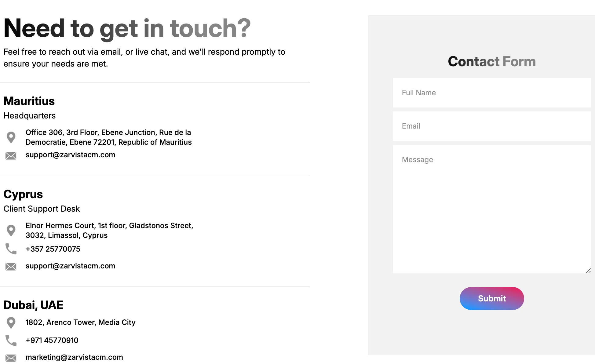Image resolution: width=595 pixels, height=364 pixels.
Task: Click the Message box resize handle
Action: [588, 271]
